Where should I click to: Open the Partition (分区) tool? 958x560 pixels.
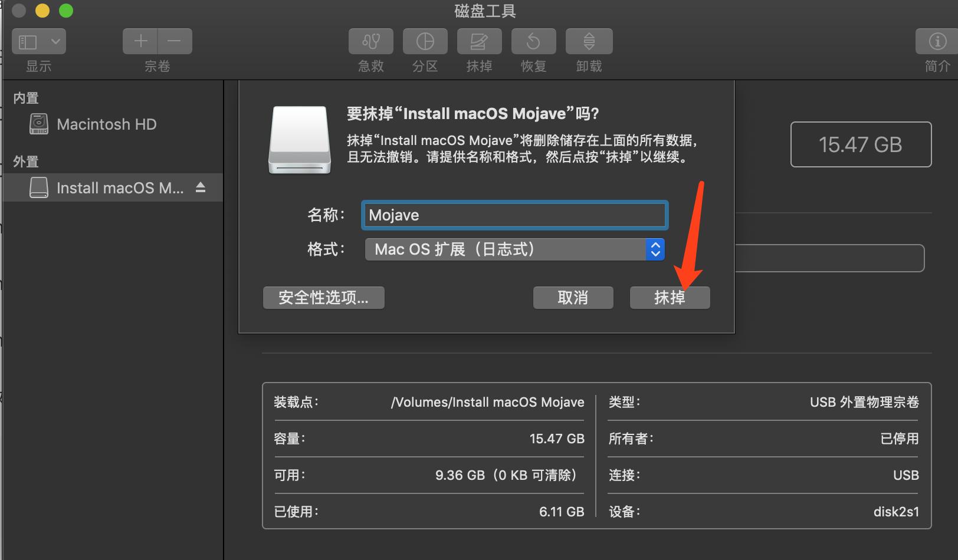pyautogui.click(x=424, y=41)
